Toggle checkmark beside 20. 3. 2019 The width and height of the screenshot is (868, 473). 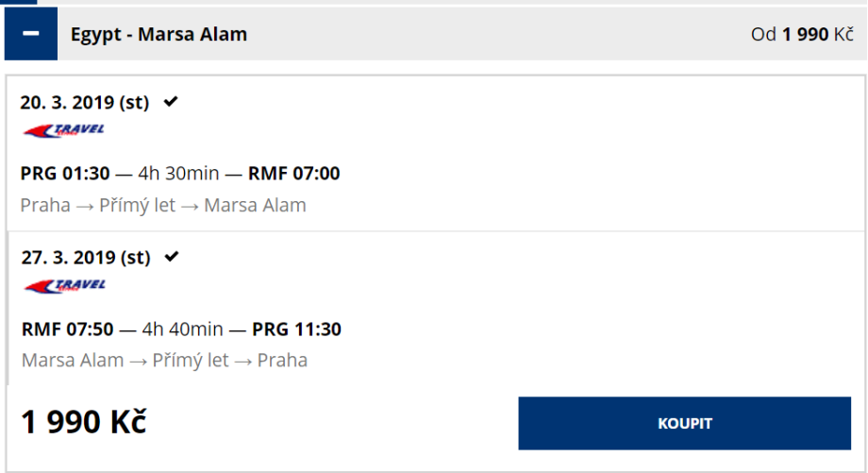(x=171, y=101)
